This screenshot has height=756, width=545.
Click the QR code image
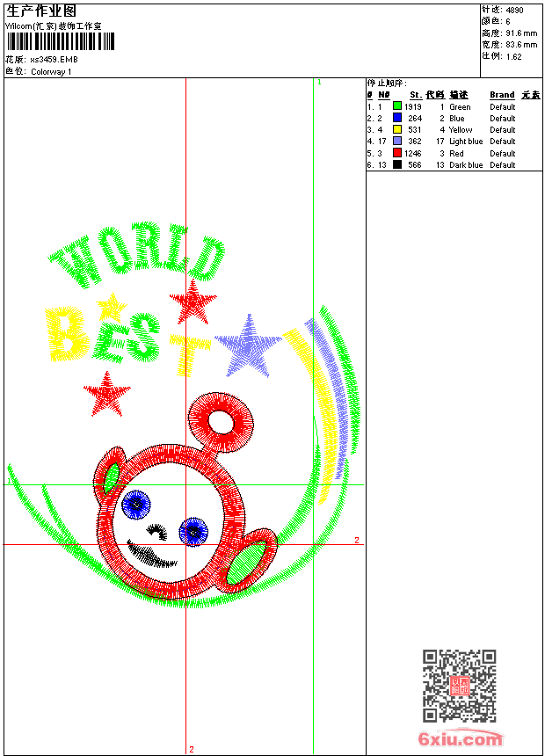click(459, 685)
